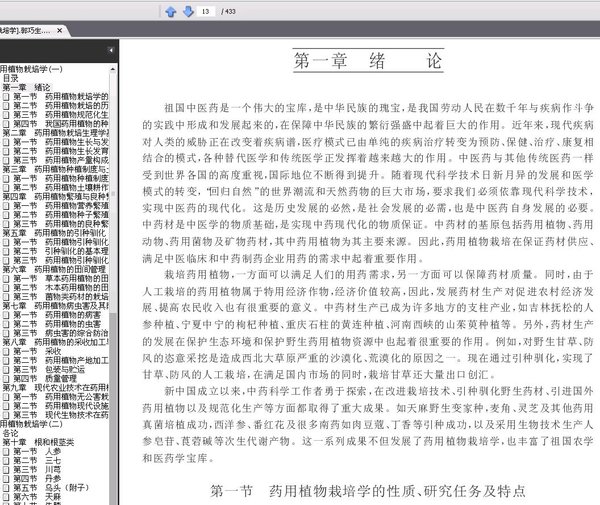Click the bookmarks panel vertical scrollbar
The width and height of the screenshot is (600, 505).
coord(114,300)
